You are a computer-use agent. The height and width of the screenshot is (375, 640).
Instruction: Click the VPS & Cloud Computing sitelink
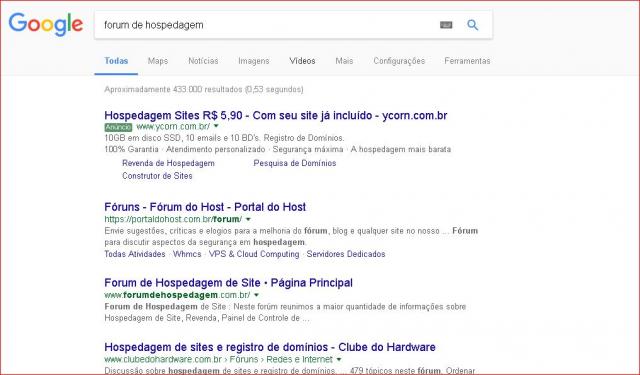[x=254, y=254]
